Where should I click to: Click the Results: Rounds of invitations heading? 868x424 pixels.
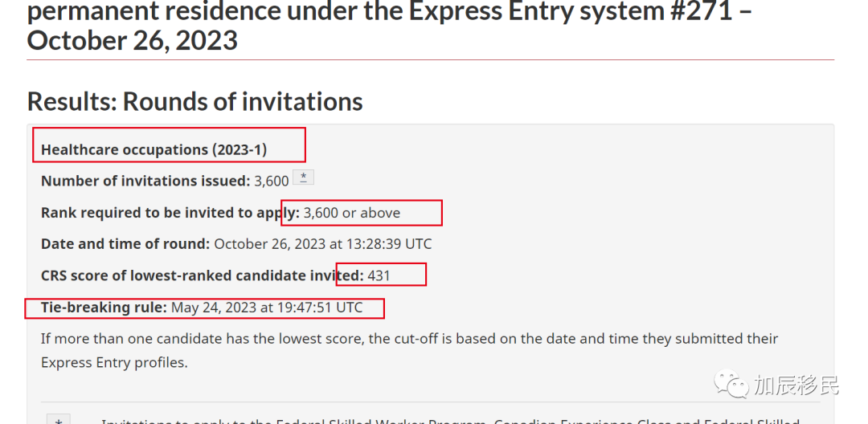(194, 101)
